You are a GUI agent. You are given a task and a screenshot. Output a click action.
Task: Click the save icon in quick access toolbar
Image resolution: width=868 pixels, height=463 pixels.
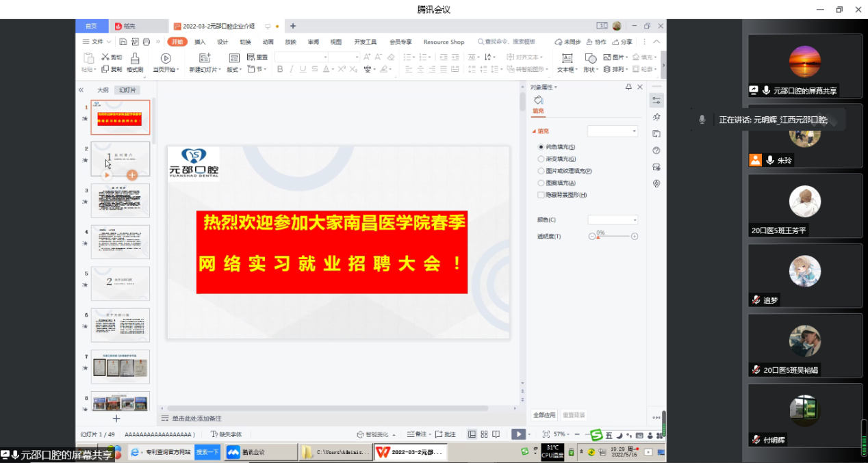[123, 42]
